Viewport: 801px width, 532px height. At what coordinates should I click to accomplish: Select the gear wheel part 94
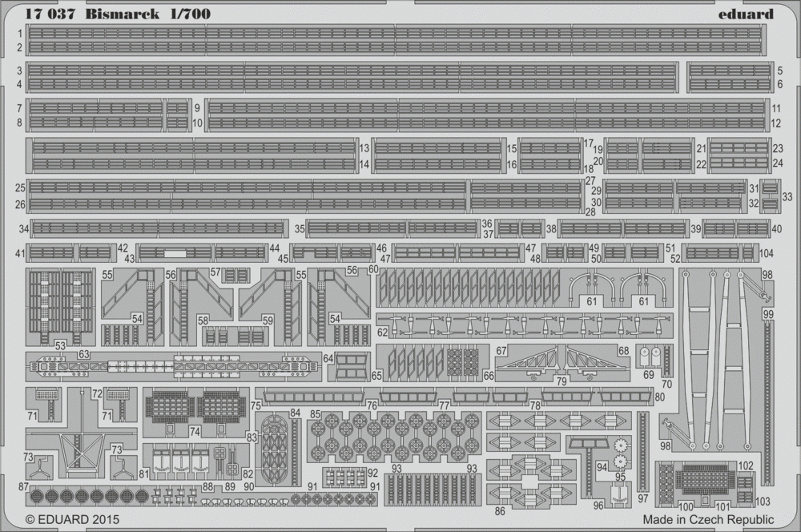(x=620, y=453)
